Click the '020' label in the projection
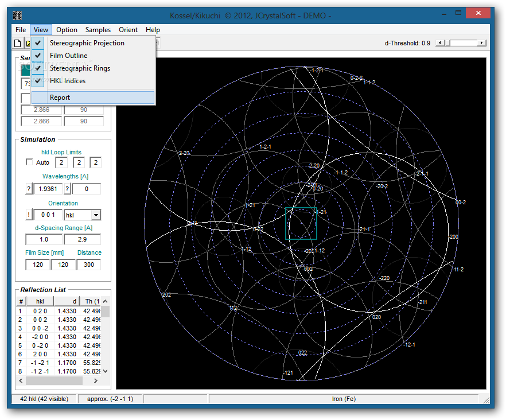Screen dimensions: 506x420 coord(376,317)
